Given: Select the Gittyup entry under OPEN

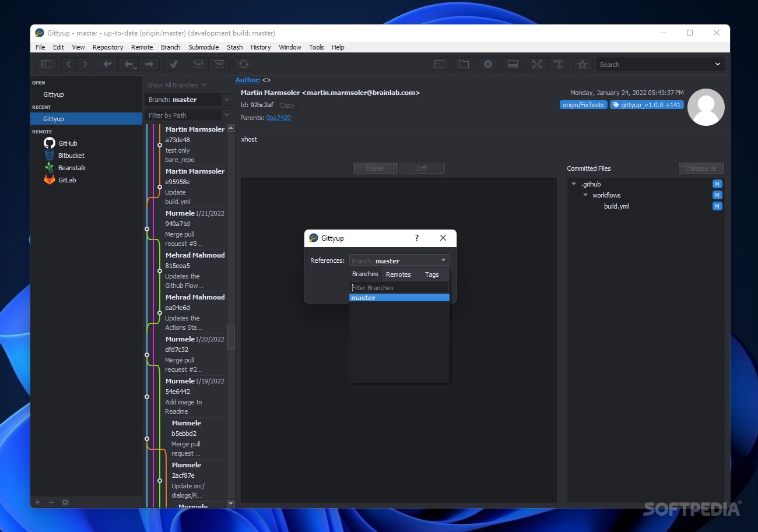Looking at the screenshot, I should click(x=86, y=94).
